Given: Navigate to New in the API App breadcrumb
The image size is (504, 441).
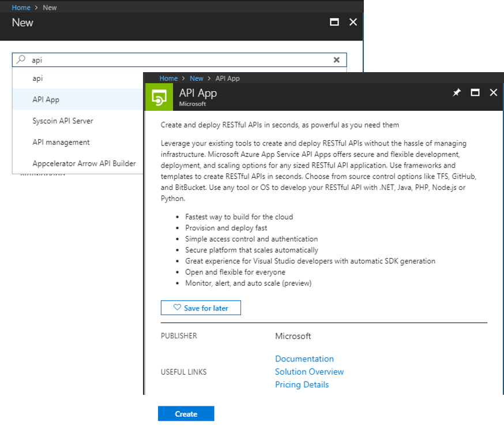Looking at the screenshot, I should click(x=197, y=78).
